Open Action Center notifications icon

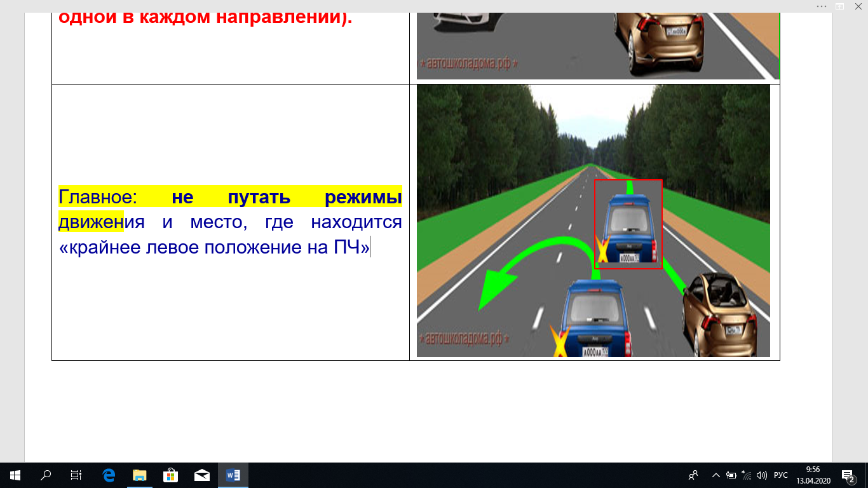point(848,475)
